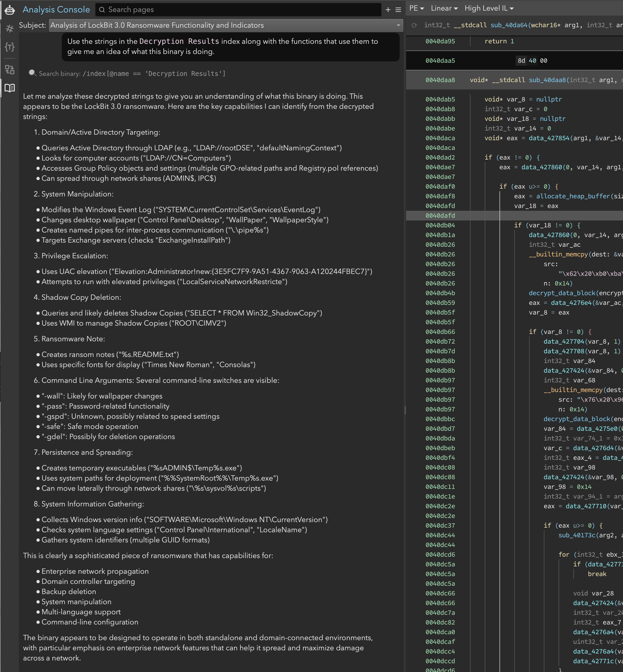Click 'System Information Gathering' heading

pos(92,504)
